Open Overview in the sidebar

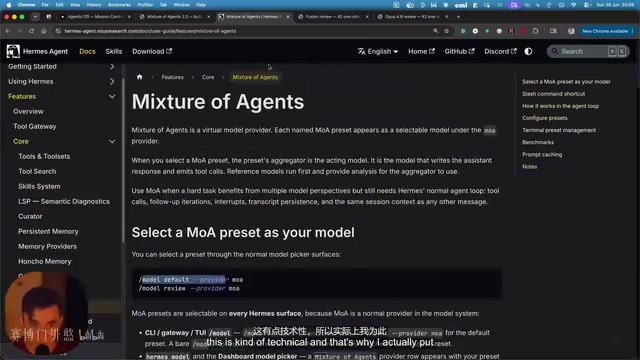(x=28, y=111)
